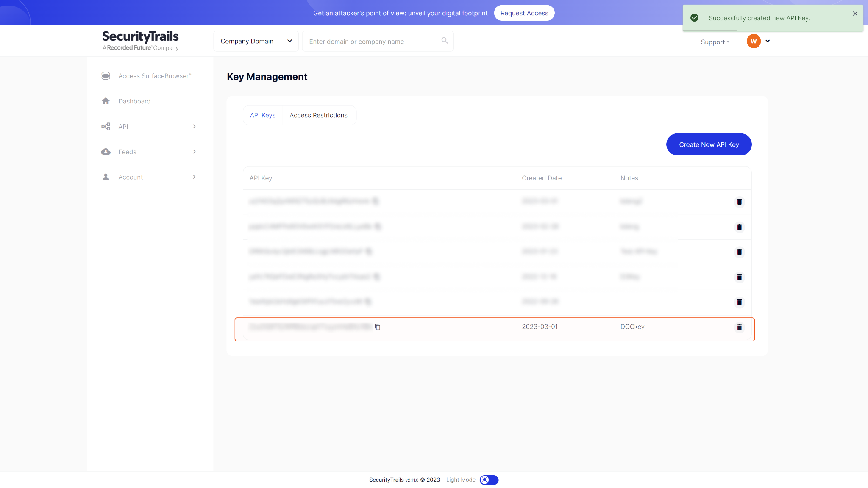Viewport: 868px width, 488px height.
Task: Click the API Key column header
Action: (261, 178)
